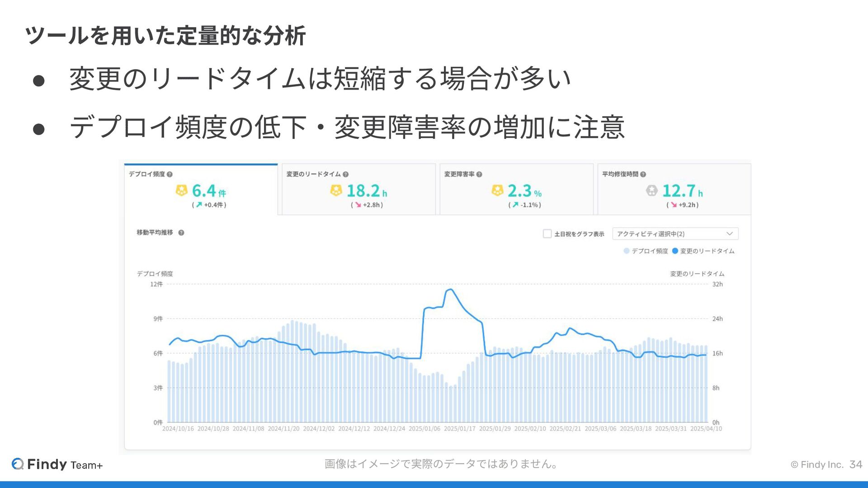Toggle 変更のリードタイム legend series visibility
868x488 pixels.
(x=703, y=251)
